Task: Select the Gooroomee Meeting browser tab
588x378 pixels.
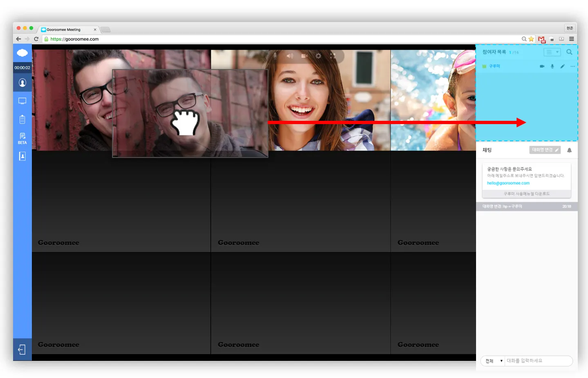Action: coord(69,29)
